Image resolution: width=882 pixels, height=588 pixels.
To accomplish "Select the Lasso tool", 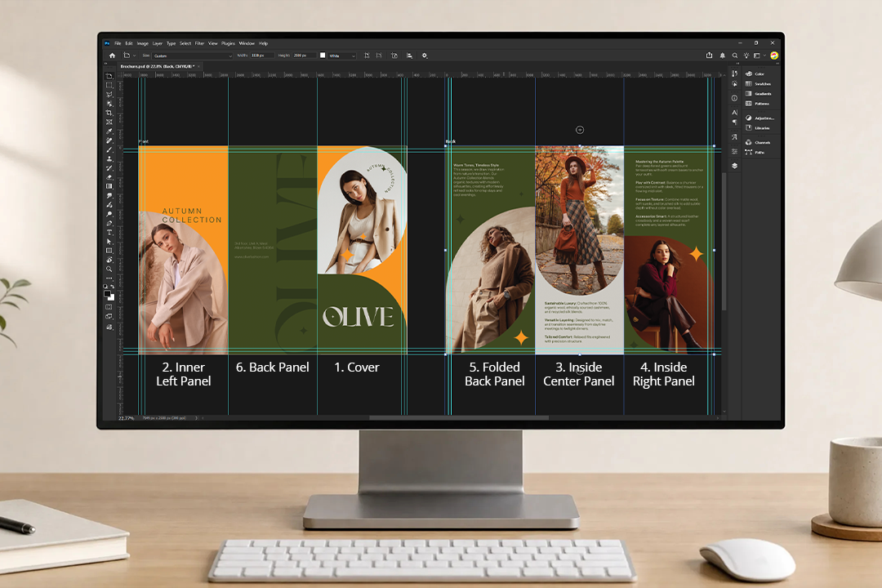I will pyautogui.click(x=109, y=95).
